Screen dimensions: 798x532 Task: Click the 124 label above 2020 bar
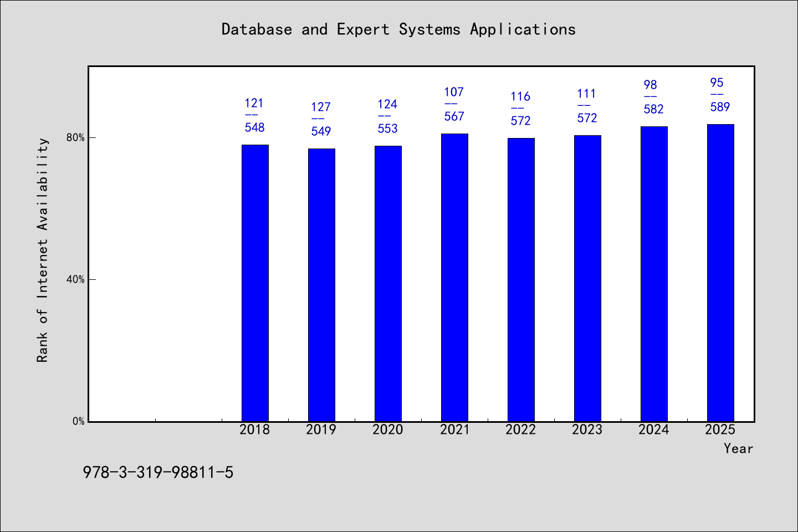[x=387, y=104]
